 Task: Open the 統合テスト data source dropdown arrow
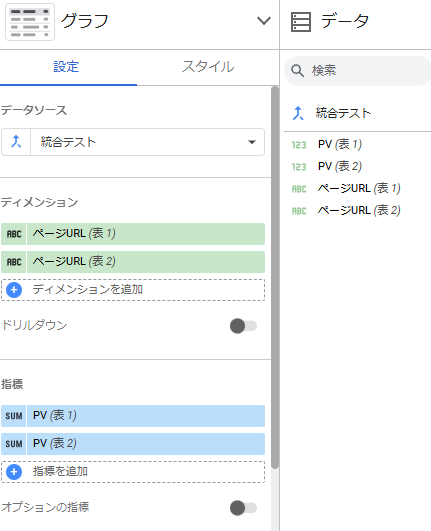click(252, 142)
